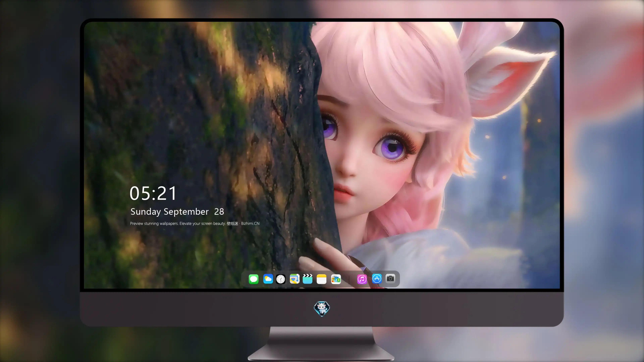This screenshot has height=362, width=644.
Task: Select the date text Sunday September 28
Action: point(177,212)
